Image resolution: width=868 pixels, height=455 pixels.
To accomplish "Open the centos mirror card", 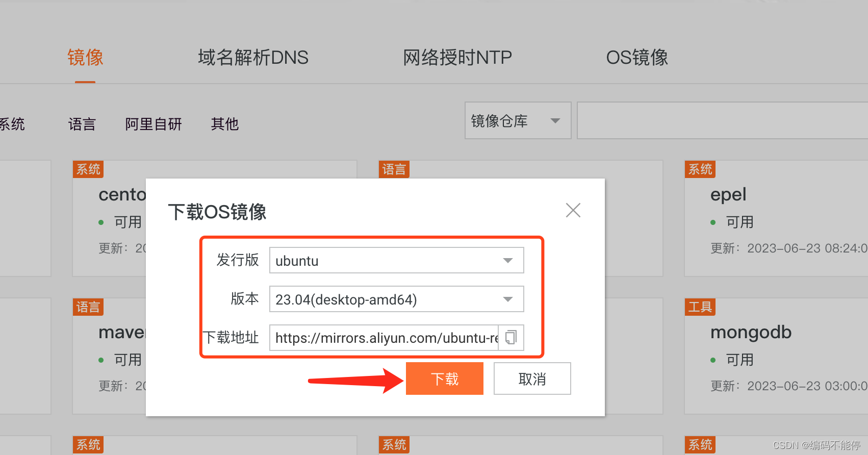I will [x=122, y=194].
